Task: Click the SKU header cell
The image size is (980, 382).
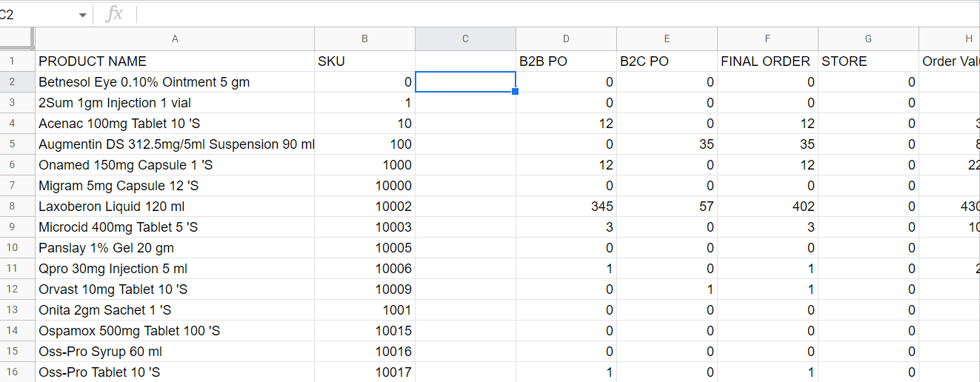Action: pos(364,61)
